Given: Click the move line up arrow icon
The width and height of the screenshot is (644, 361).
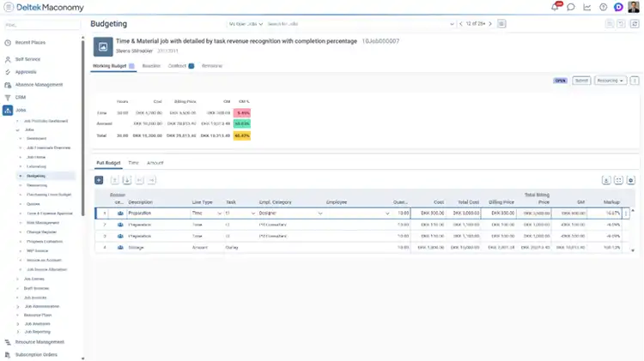Looking at the screenshot, I should (x=114, y=180).
